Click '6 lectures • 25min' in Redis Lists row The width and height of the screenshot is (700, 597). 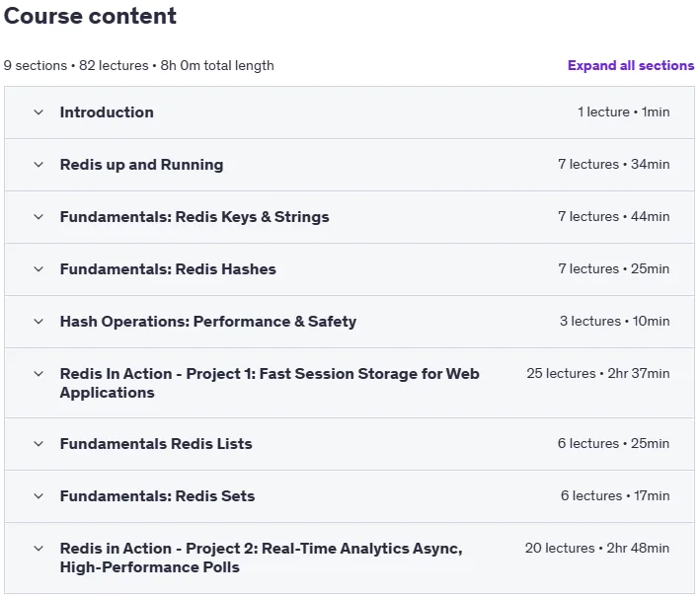pyautogui.click(x=613, y=443)
